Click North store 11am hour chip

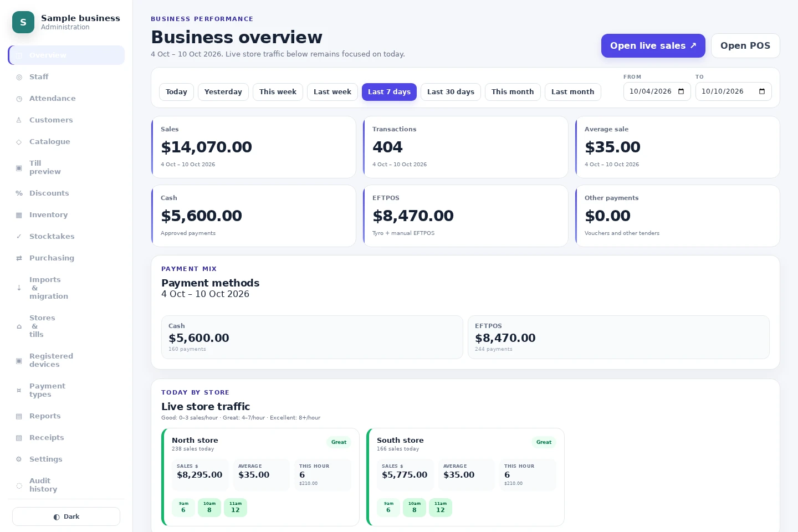point(236,508)
